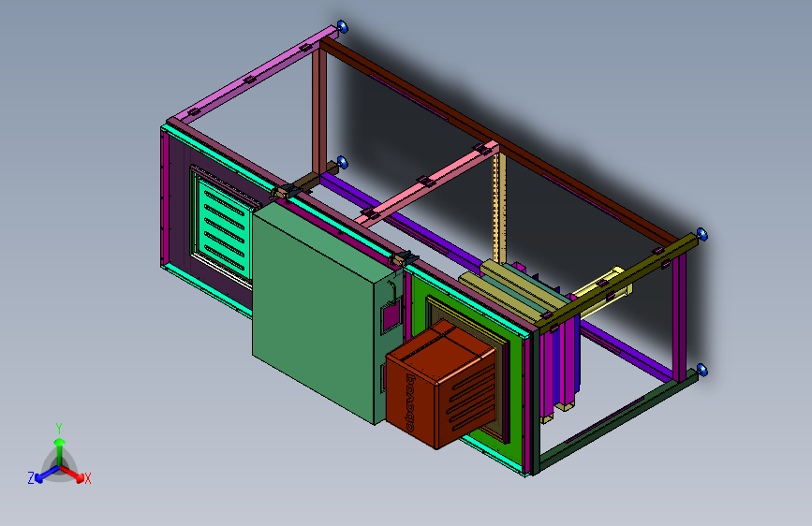The height and width of the screenshot is (526, 812).
Task: Select the blue foot beside the olive beam
Action: click(x=701, y=234)
